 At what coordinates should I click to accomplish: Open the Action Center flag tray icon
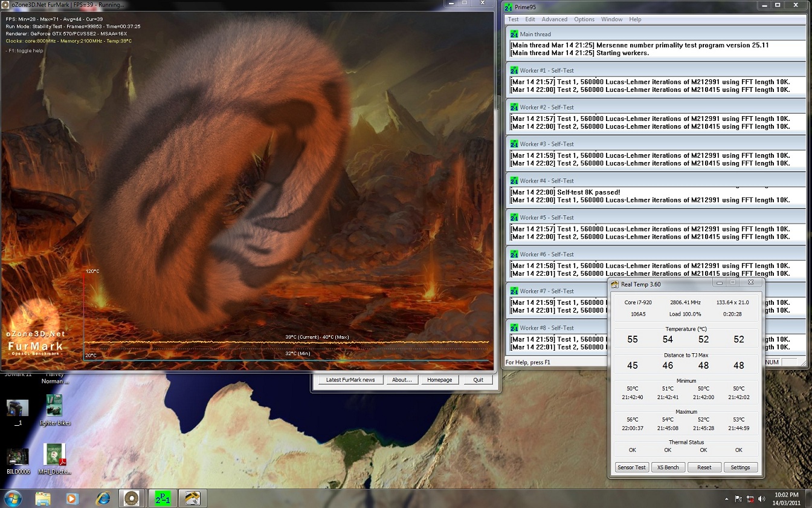pyautogui.click(x=739, y=499)
